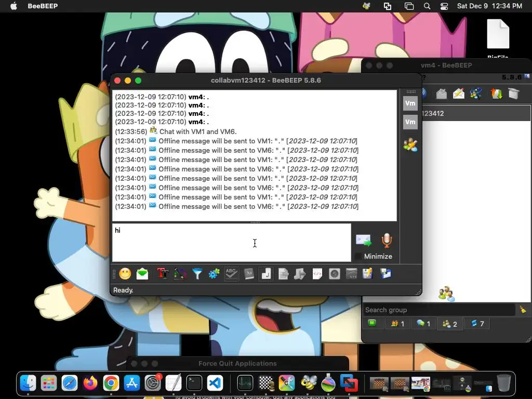The image size is (532, 399).
Task: Switch to the groups tab showing 2
Action: pyautogui.click(x=449, y=324)
